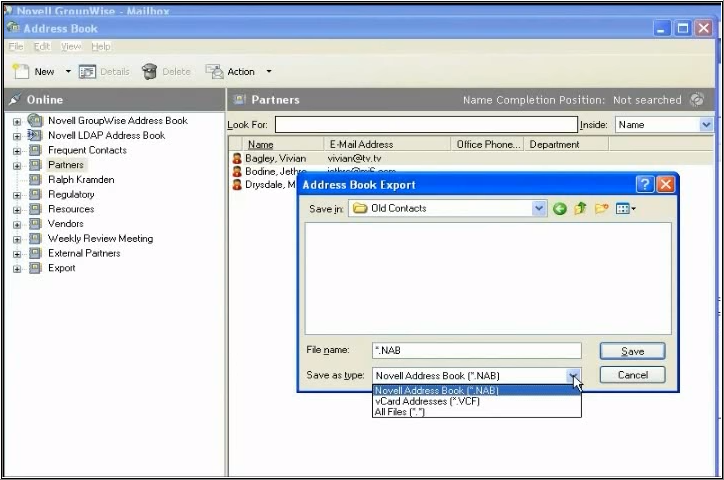
Task: Click the Create New Folder icon
Action: point(601,209)
